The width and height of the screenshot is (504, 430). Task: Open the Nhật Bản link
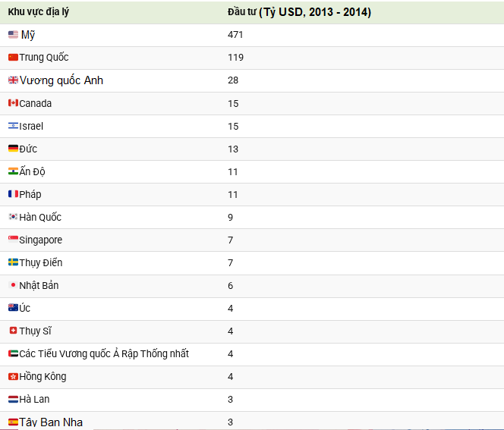click(39, 285)
